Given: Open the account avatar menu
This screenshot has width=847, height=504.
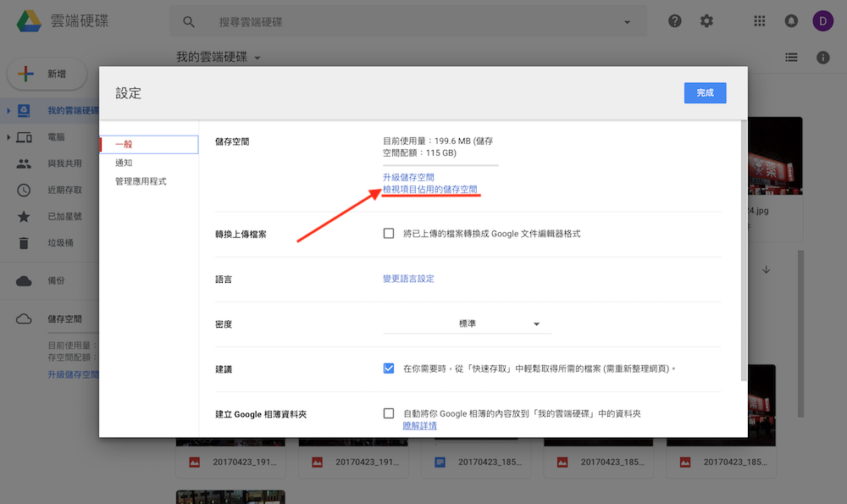Looking at the screenshot, I should tap(822, 20).
